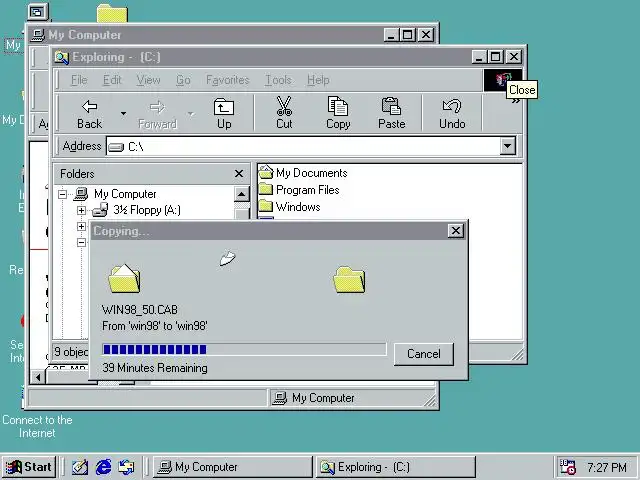The width and height of the screenshot is (640, 480).
Task: Click the source folder icon in Copying dialog
Action: pyautogui.click(x=124, y=279)
